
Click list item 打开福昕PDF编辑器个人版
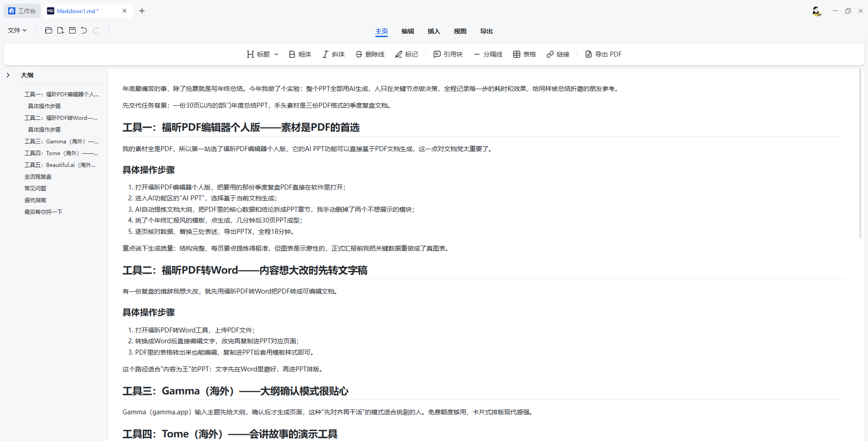[x=240, y=187]
